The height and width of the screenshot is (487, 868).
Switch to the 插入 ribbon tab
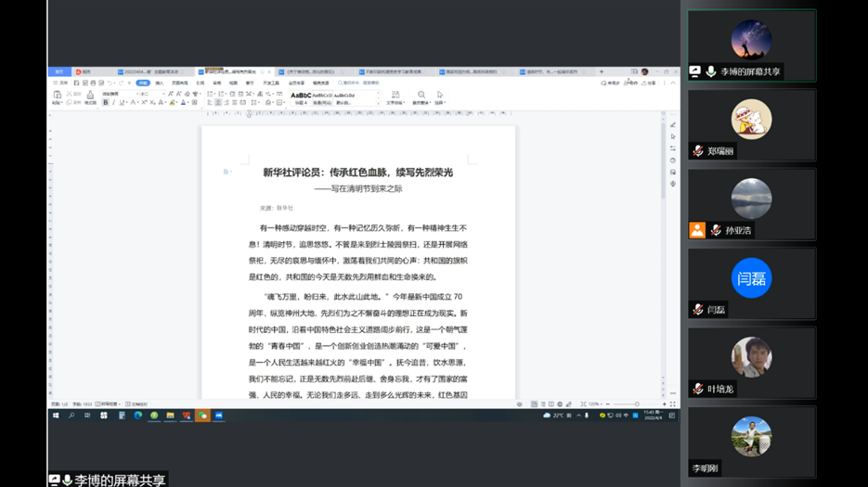click(160, 83)
